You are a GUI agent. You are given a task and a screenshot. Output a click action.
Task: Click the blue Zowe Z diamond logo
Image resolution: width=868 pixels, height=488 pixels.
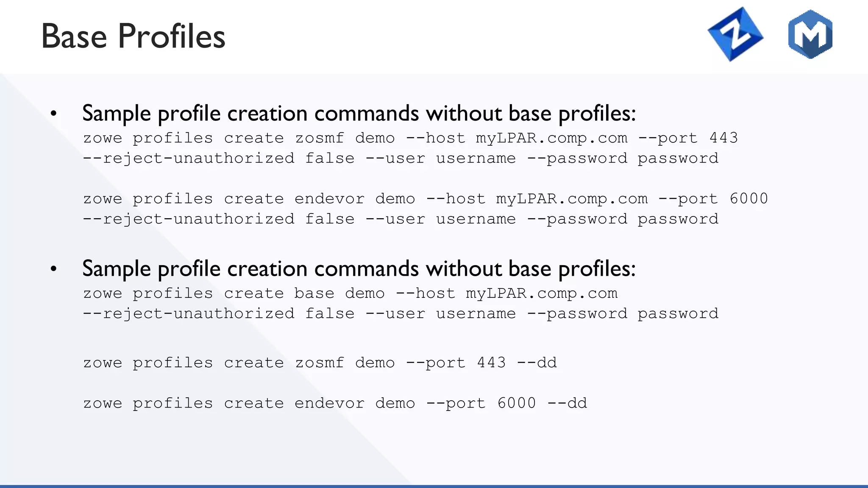pos(735,34)
